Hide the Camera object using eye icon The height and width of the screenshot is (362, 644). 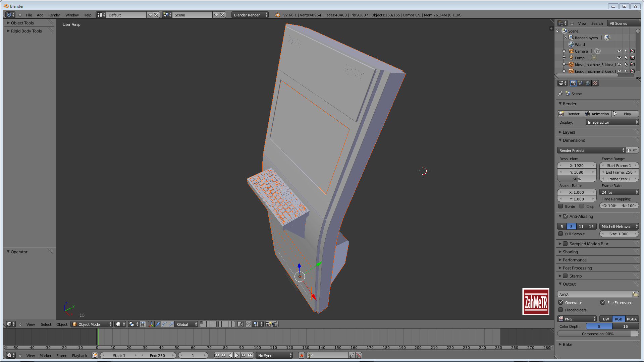pyautogui.click(x=619, y=51)
